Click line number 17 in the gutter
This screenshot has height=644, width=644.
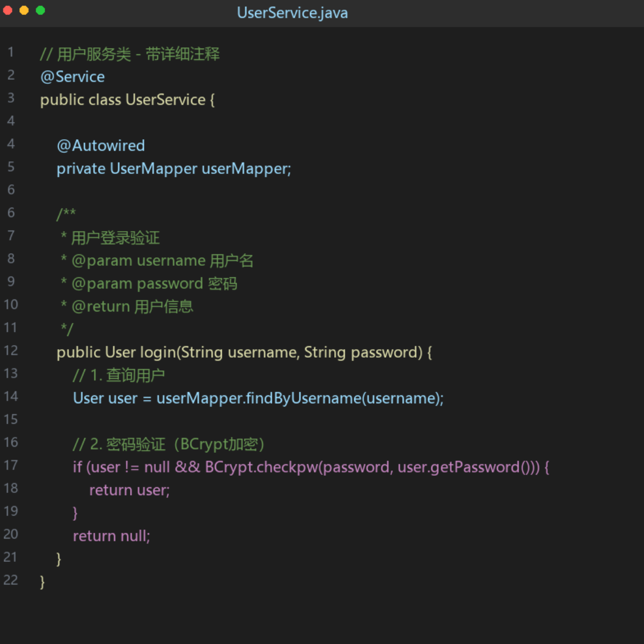click(x=11, y=465)
